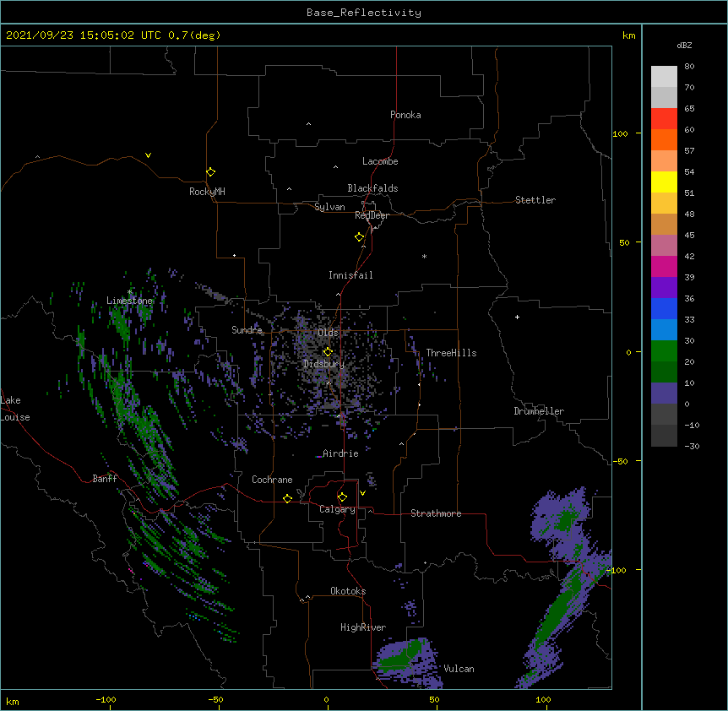Click the Vulcan town label
Viewport: 728px width, 711px height.
coord(459,669)
